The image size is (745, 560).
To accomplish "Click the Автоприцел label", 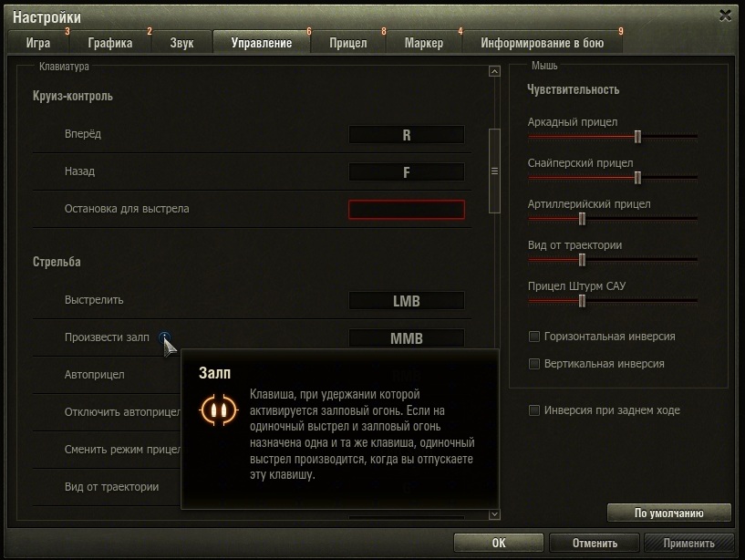I will click(95, 375).
